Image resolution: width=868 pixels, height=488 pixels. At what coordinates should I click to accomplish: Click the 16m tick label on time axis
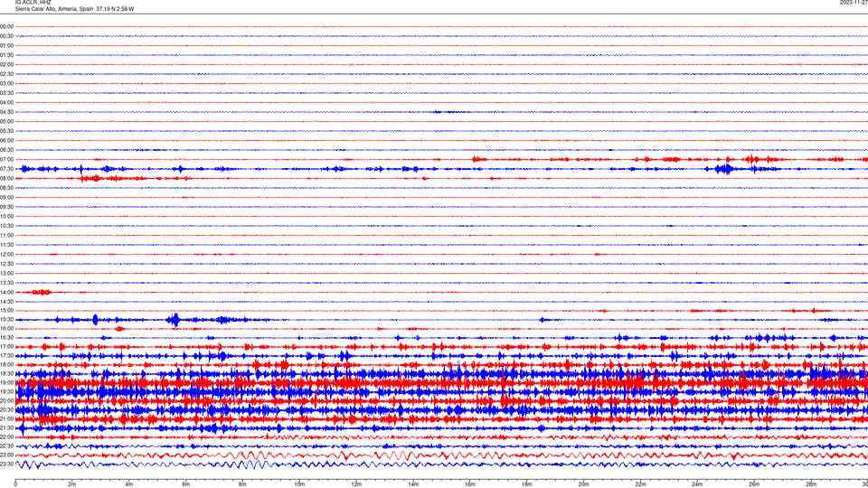[x=470, y=484]
